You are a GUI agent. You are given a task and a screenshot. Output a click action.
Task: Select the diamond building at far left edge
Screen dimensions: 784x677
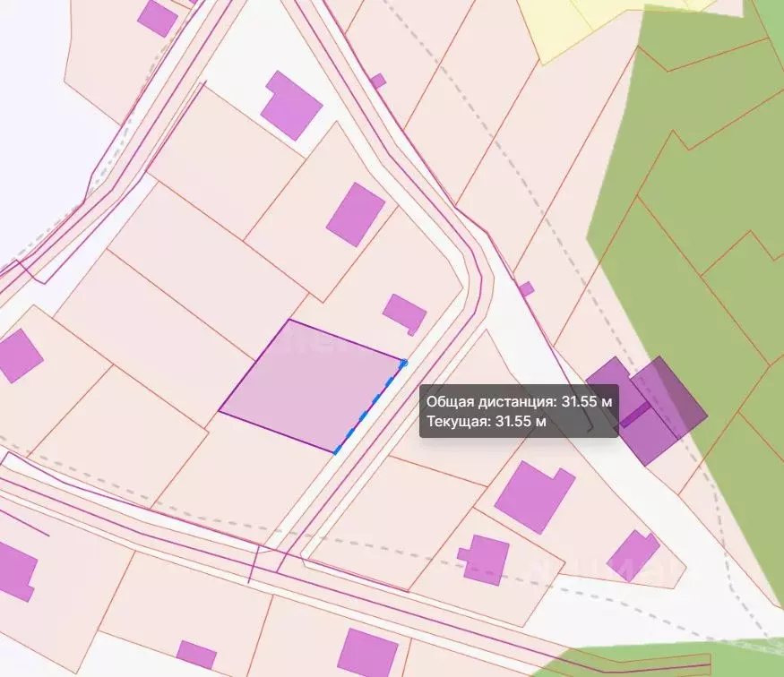[19, 356]
